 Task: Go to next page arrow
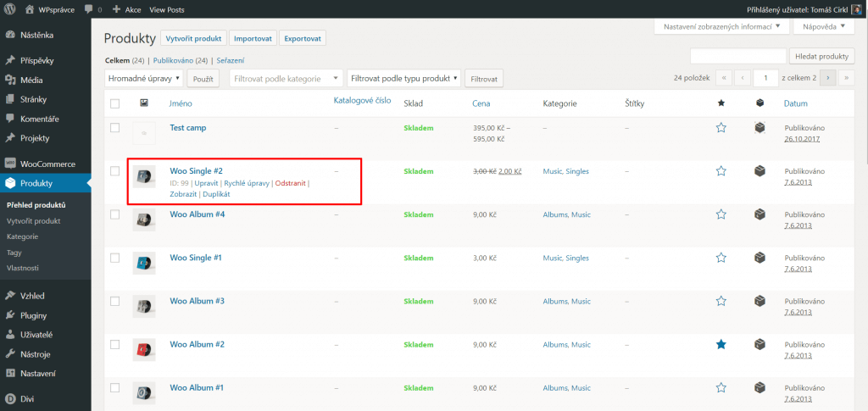(827, 79)
